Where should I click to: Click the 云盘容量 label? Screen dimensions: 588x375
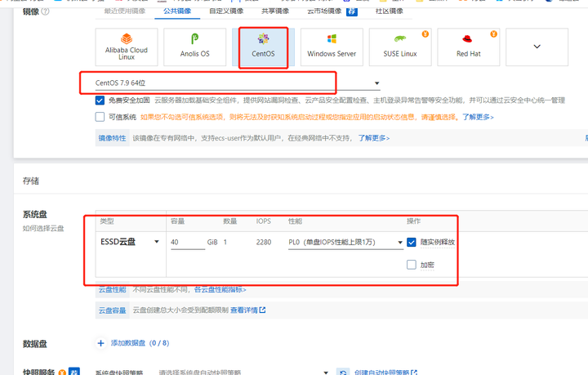tap(113, 310)
